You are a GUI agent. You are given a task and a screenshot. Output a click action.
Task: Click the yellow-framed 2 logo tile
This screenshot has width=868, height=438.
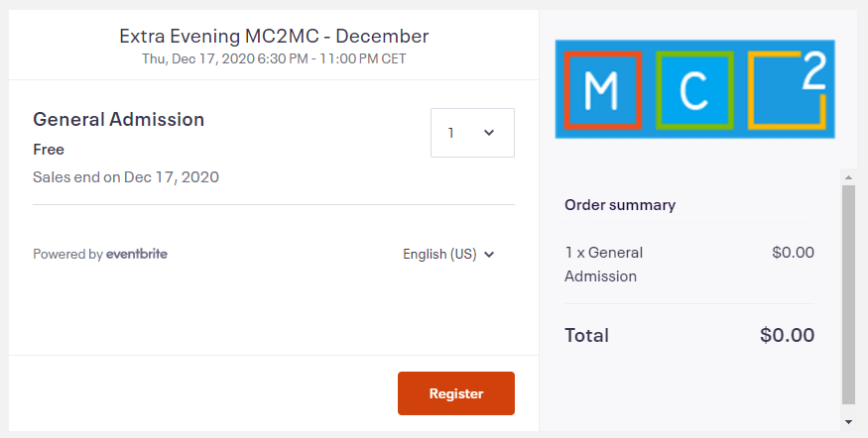pos(787,90)
